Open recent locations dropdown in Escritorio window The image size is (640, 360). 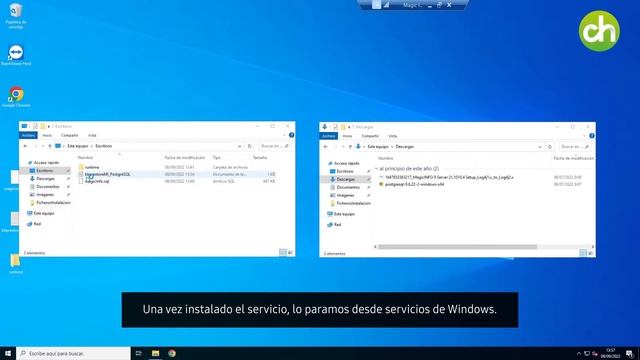pyautogui.click(x=43, y=146)
